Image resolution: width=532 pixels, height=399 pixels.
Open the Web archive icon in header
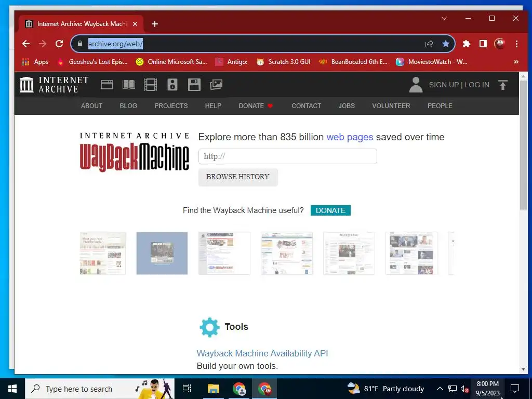[x=107, y=85]
